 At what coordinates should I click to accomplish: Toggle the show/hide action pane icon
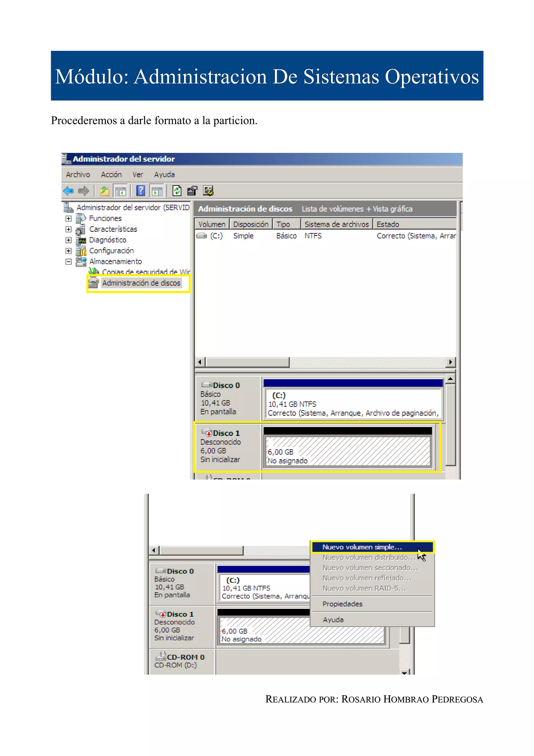pos(157,191)
